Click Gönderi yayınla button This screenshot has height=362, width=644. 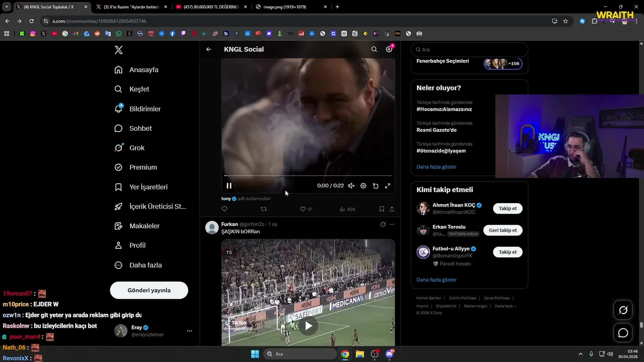[149, 290]
